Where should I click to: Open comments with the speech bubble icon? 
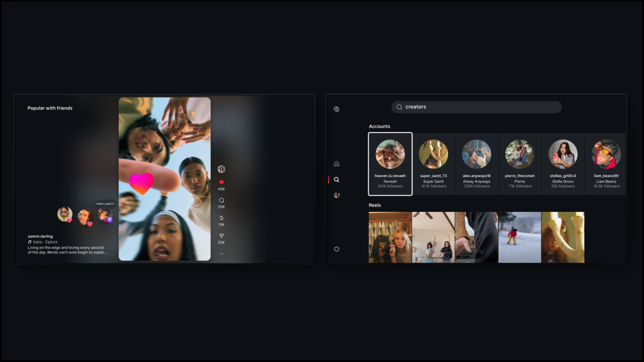[221, 201]
